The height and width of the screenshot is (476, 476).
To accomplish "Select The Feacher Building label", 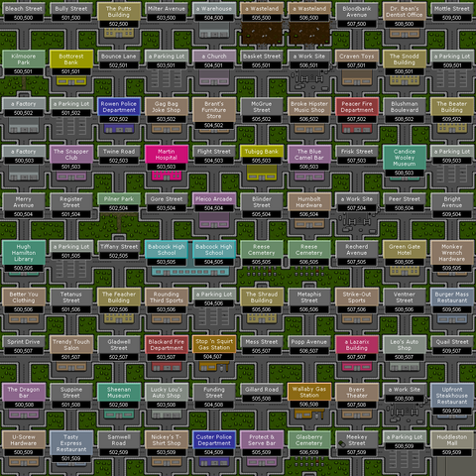I will 119,297.
